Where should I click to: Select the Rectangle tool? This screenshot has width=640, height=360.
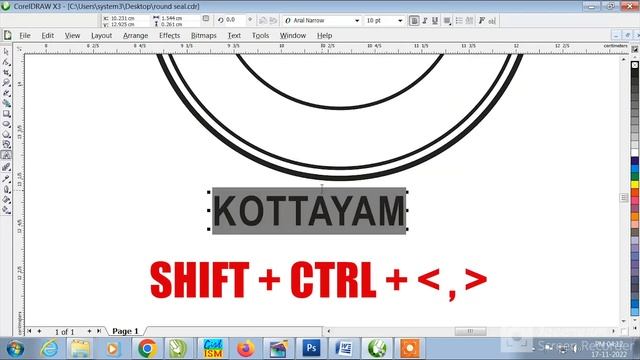(x=6, y=114)
